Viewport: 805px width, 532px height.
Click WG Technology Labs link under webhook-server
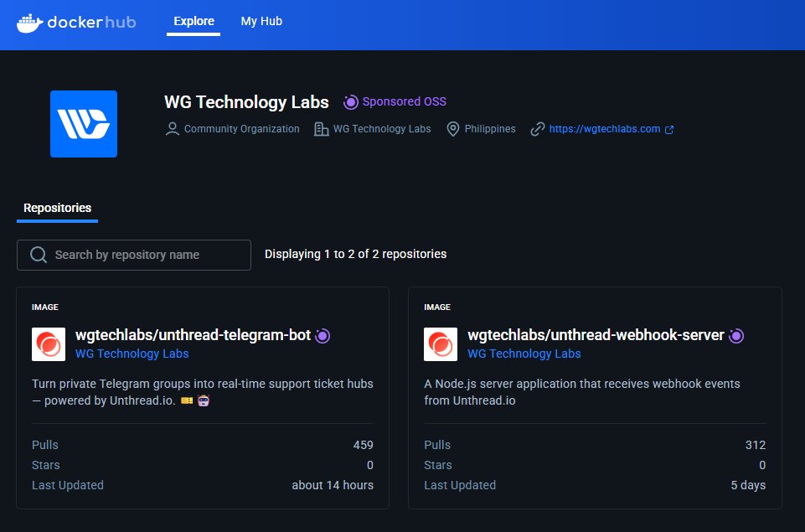tap(524, 354)
